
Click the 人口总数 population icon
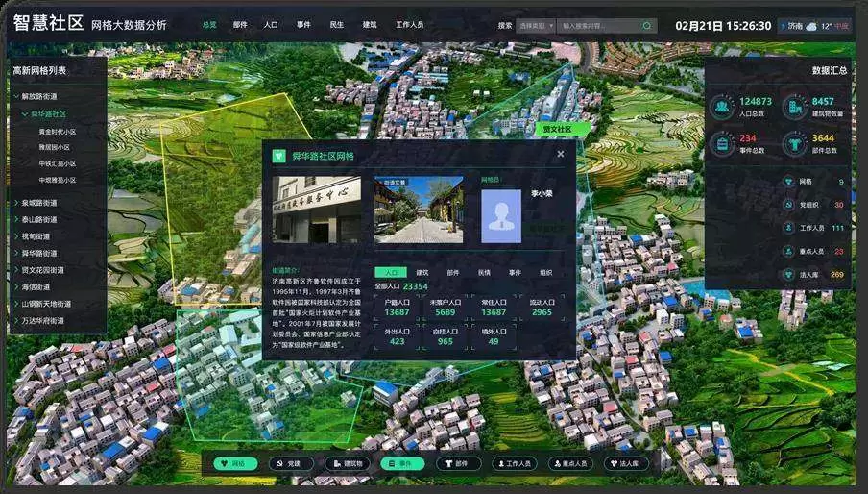point(722,107)
